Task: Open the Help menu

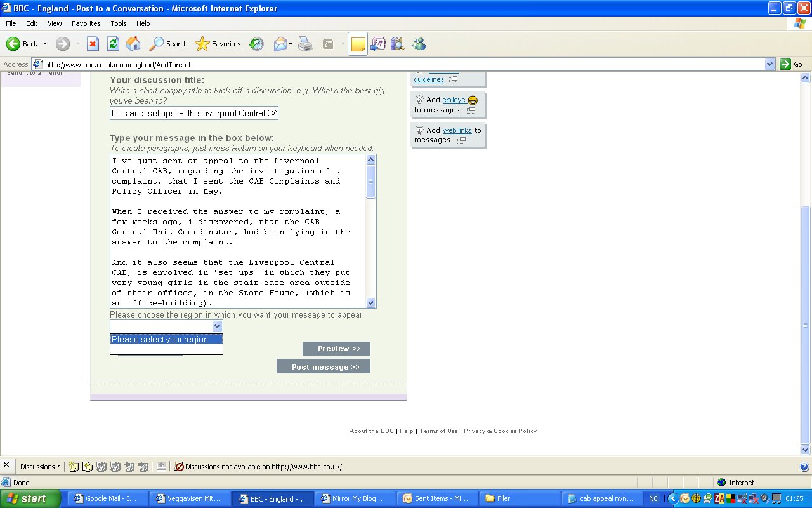Action: 143,23
